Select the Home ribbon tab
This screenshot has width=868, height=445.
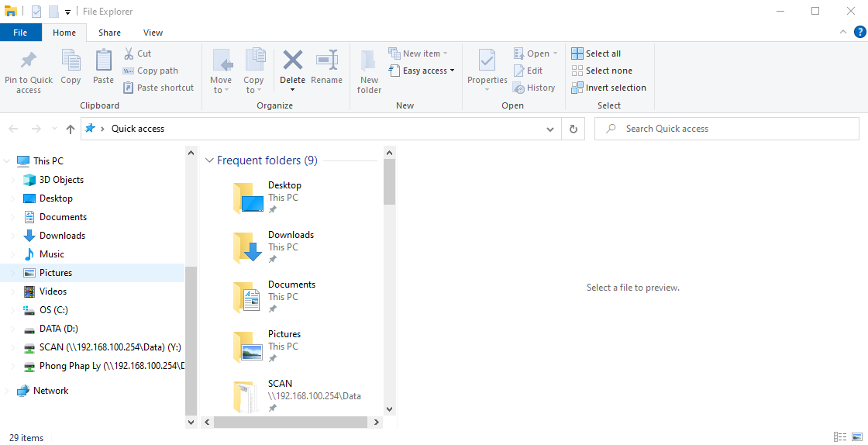point(64,33)
